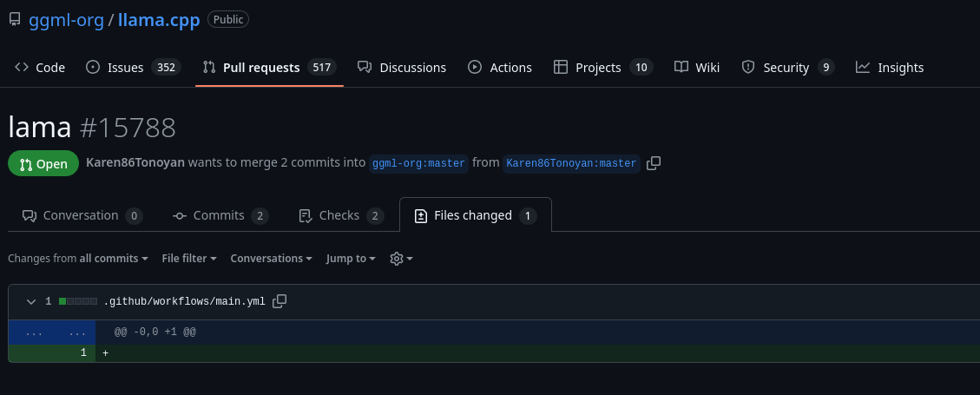
Task: Select the Files changed tab
Action: [x=476, y=215]
